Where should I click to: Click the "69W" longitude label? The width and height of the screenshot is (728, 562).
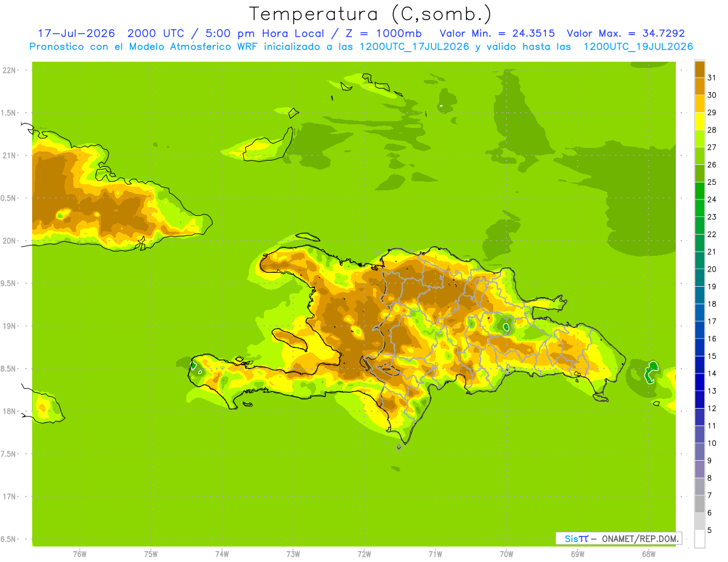click(x=578, y=554)
